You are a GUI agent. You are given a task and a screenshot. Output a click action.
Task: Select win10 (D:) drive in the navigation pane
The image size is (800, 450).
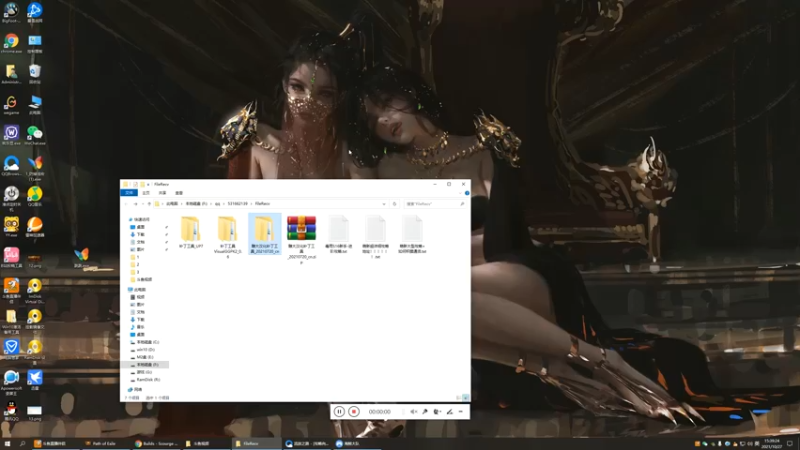pos(143,349)
